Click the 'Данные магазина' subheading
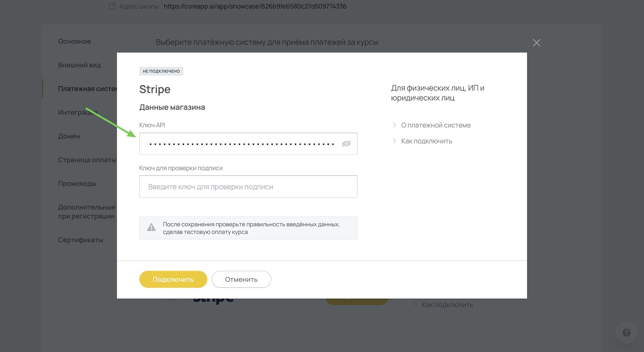This screenshot has height=352, width=644. [172, 107]
